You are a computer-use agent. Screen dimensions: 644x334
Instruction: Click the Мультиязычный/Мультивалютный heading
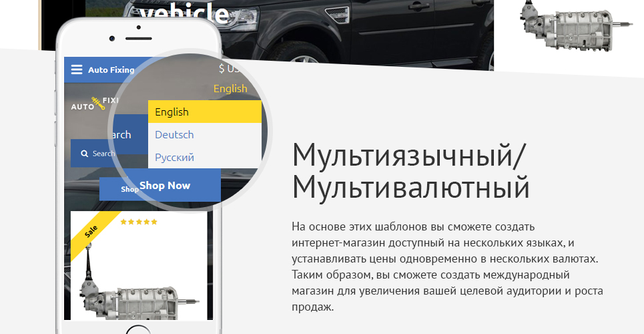click(x=410, y=171)
